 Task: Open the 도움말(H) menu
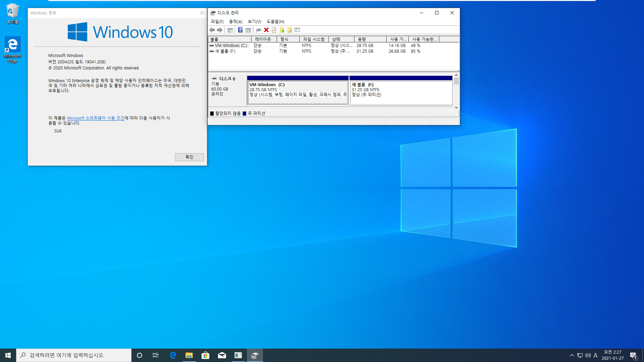[275, 21]
